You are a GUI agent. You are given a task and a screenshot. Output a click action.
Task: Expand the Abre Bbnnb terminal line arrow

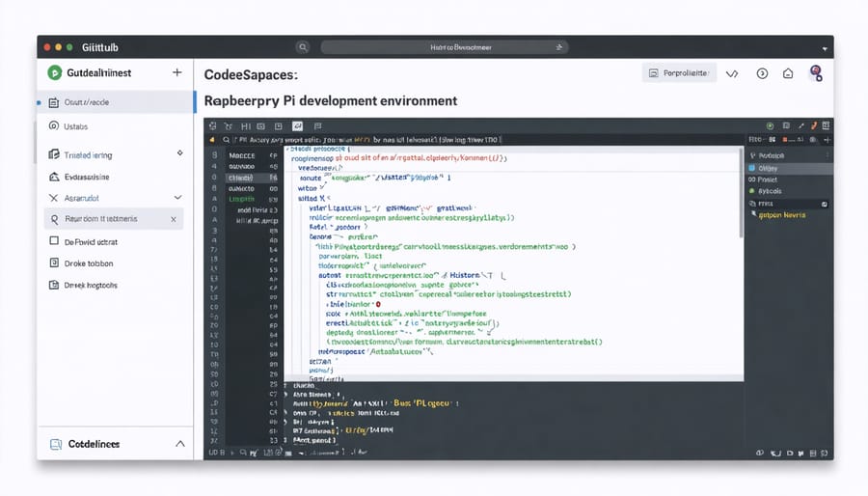pyautogui.click(x=286, y=395)
